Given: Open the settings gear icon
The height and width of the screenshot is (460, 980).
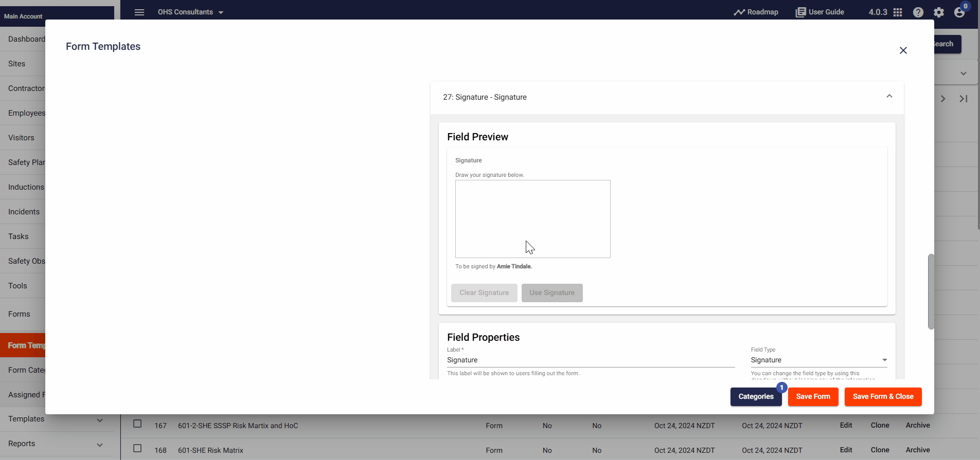Looking at the screenshot, I should (939, 12).
